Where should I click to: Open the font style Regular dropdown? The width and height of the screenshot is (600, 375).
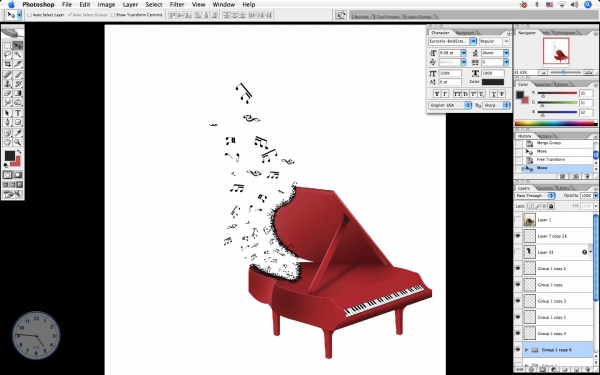(506, 41)
